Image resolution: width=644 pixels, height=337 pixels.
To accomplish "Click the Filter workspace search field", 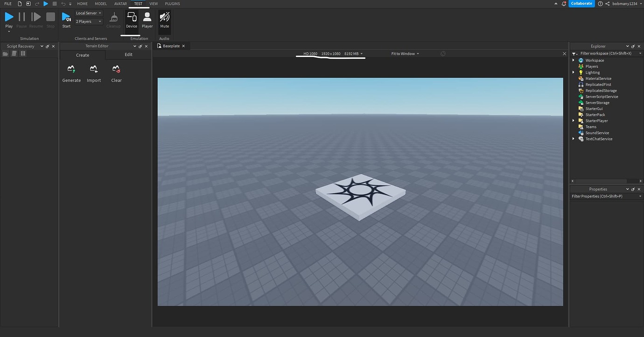I will 607,53.
